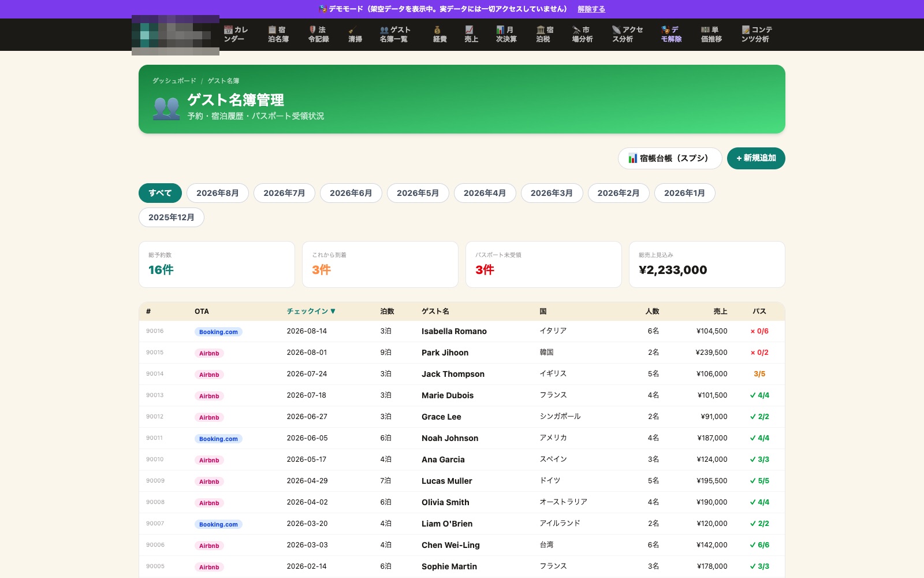Open guest Chen Wei-Ling
This screenshot has height=578, width=924.
[x=450, y=545]
